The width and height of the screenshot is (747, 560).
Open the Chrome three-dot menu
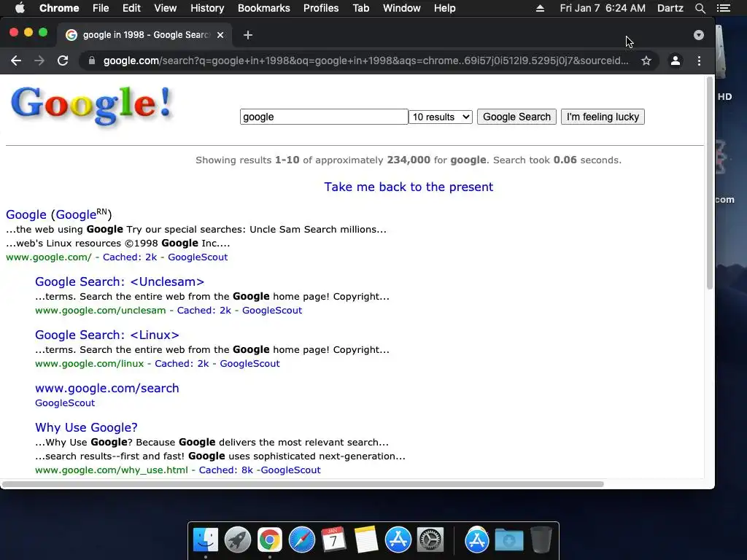699,61
